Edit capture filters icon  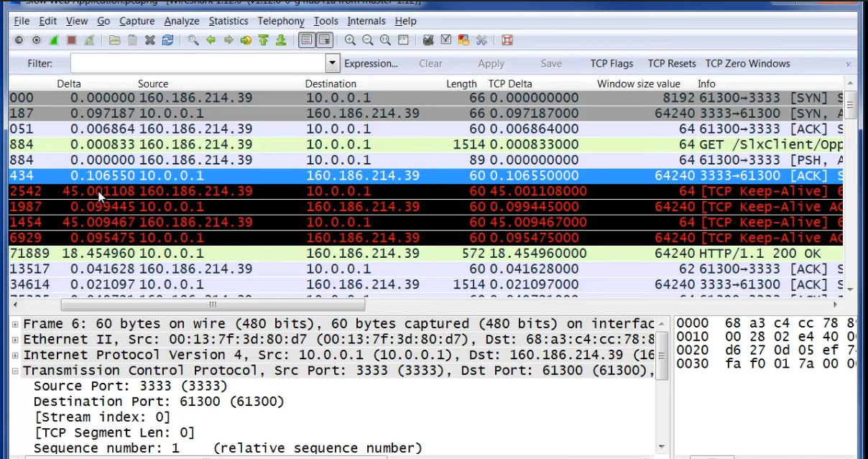(429, 40)
